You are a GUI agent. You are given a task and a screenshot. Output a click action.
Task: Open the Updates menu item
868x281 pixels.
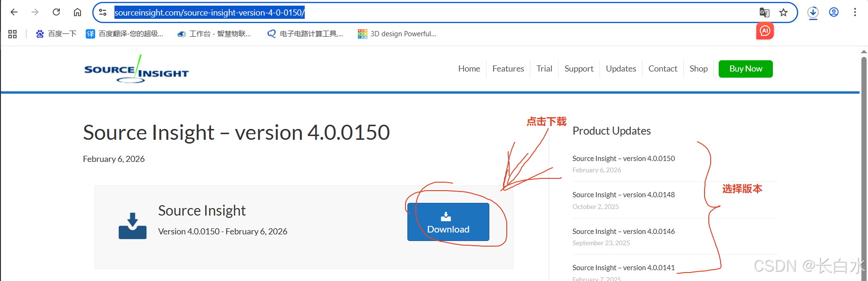pos(621,69)
